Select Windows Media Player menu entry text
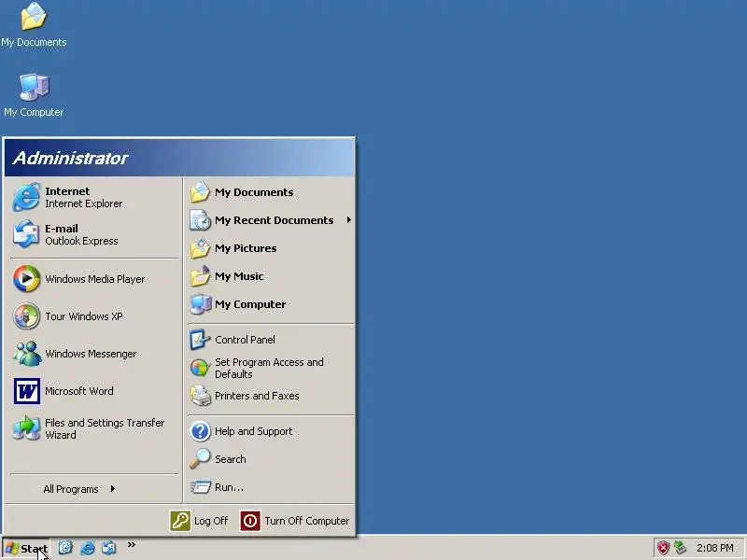 click(95, 279)
